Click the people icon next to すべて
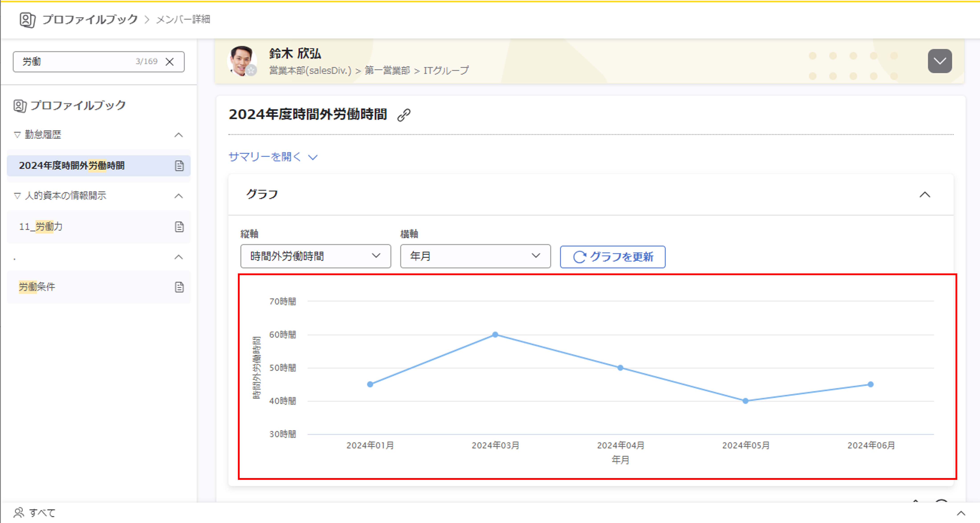 point(19,513)
